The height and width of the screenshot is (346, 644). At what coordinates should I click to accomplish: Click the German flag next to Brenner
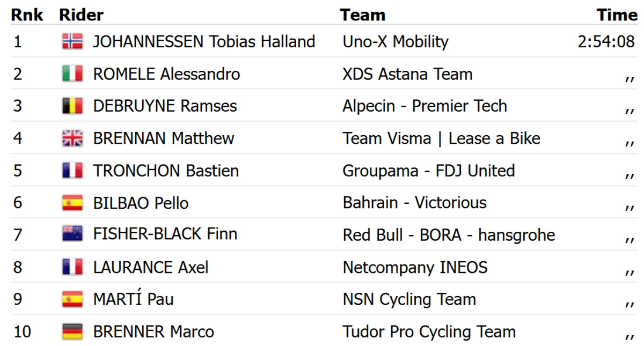click(x=72, y=332)
